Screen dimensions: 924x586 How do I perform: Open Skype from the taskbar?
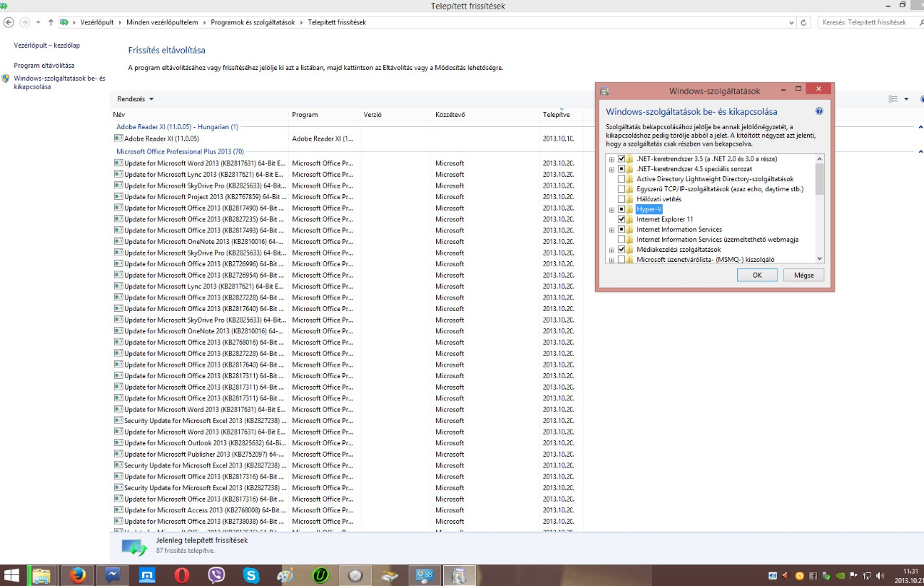251,575
